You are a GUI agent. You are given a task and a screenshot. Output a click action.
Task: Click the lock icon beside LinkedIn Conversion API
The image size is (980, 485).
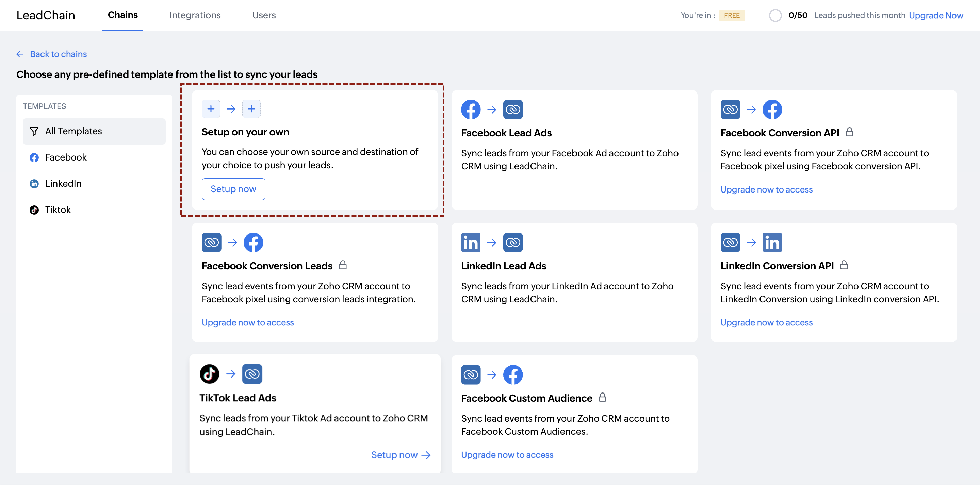point(844,265)
